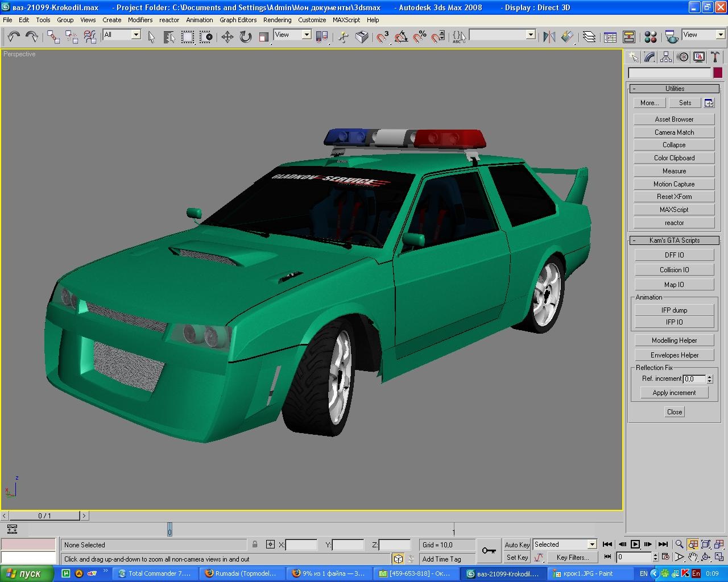This screenshot has width=728, height=582.
Task: Switch to the Create panel tab
Action: pyautogui.click(x=633, y=57)
